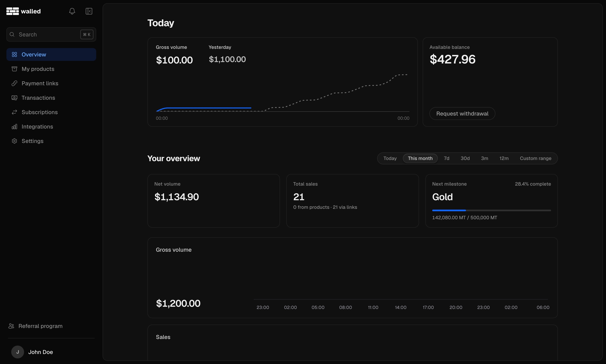
Task: Click the 14:00 axis label
Action: (x=401, y=308)
